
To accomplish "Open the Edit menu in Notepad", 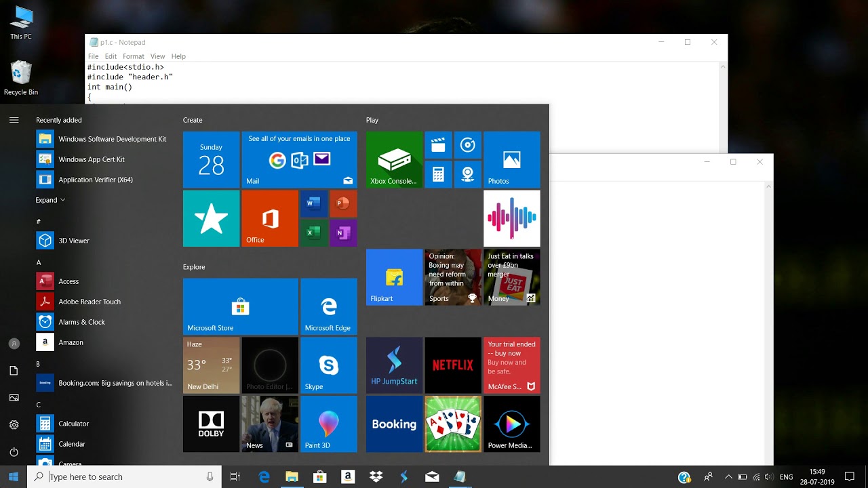I will click(x=111, y=56).
